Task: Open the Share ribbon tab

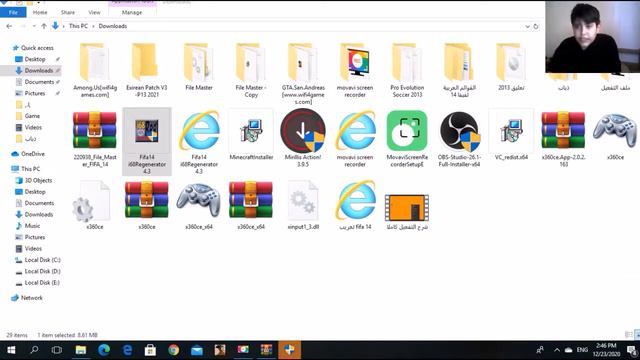Action: [68, 12]
